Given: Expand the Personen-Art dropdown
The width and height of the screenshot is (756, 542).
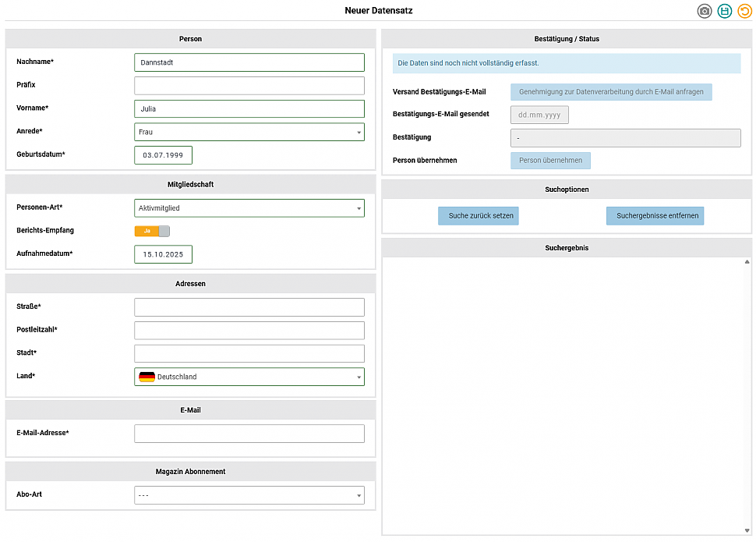Looking at the screenshot, I should click(249, 208).
